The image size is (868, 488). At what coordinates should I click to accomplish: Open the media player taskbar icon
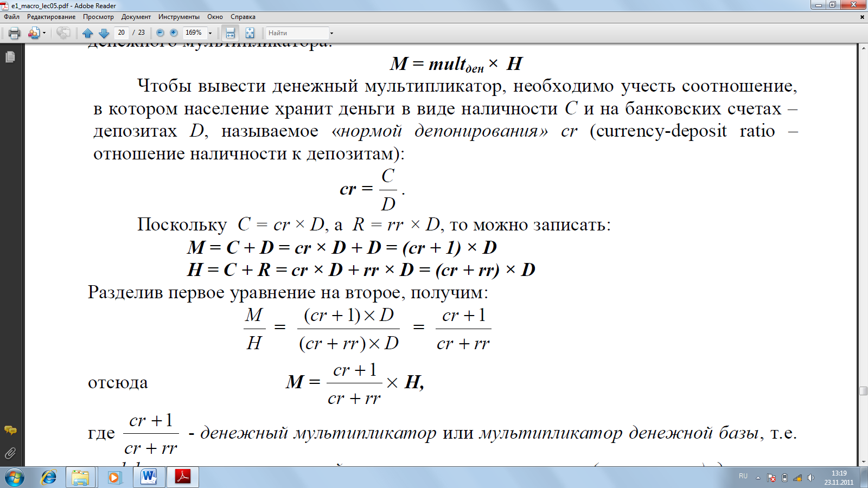click(114, 477)
